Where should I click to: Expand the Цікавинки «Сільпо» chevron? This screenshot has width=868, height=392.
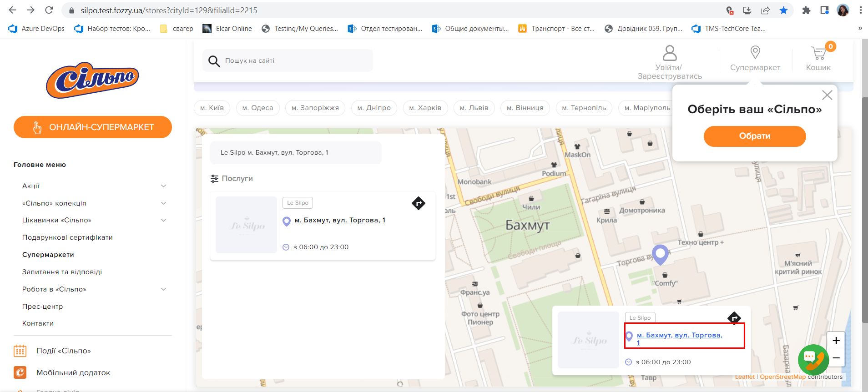point(164,220)
